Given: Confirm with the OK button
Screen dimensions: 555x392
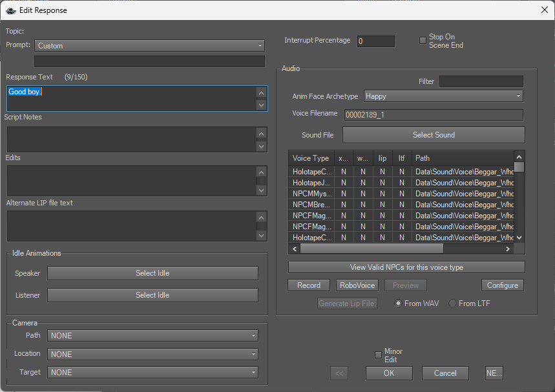Looking at the screenshot, I should (389, 373).
